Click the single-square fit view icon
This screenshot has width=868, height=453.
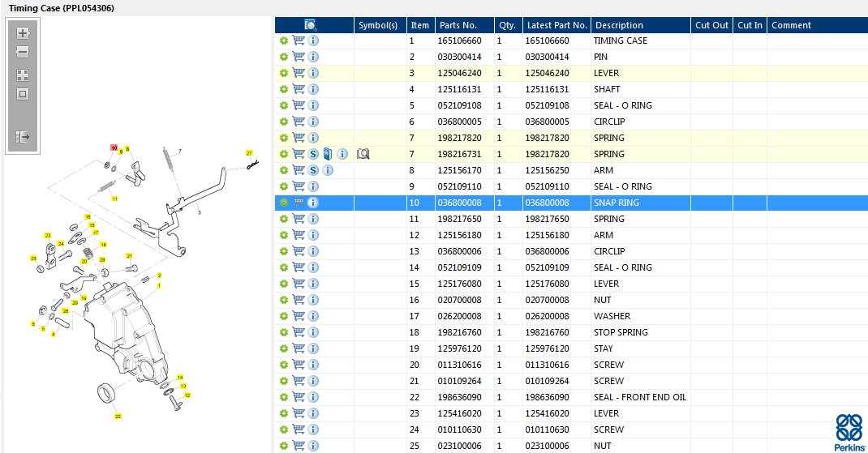[x=23, y=94]
